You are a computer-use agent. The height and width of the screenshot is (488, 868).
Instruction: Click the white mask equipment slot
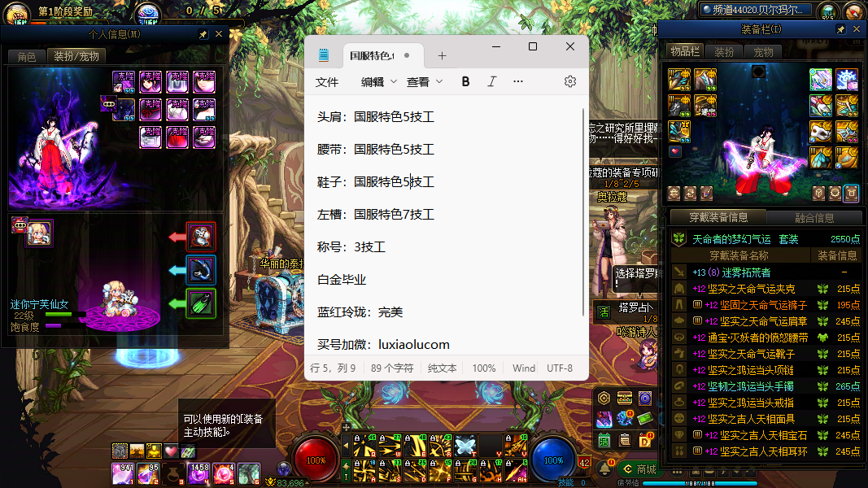(x=821, y=131)
